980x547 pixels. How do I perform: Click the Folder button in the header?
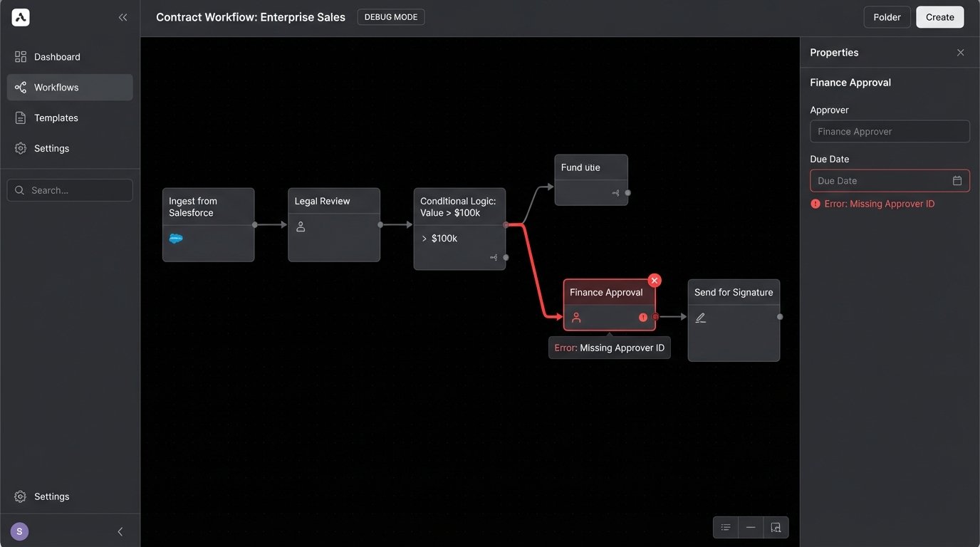tap(887, 16)
